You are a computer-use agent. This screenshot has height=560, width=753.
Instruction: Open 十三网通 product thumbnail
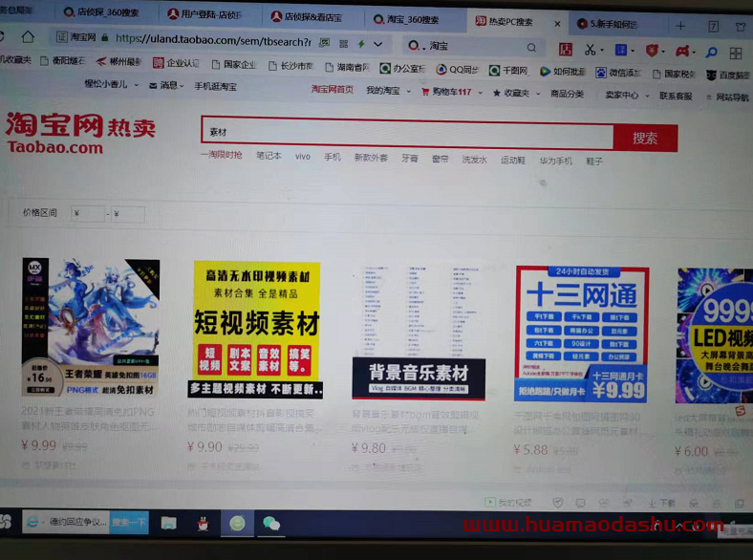[x=582, y=334]
